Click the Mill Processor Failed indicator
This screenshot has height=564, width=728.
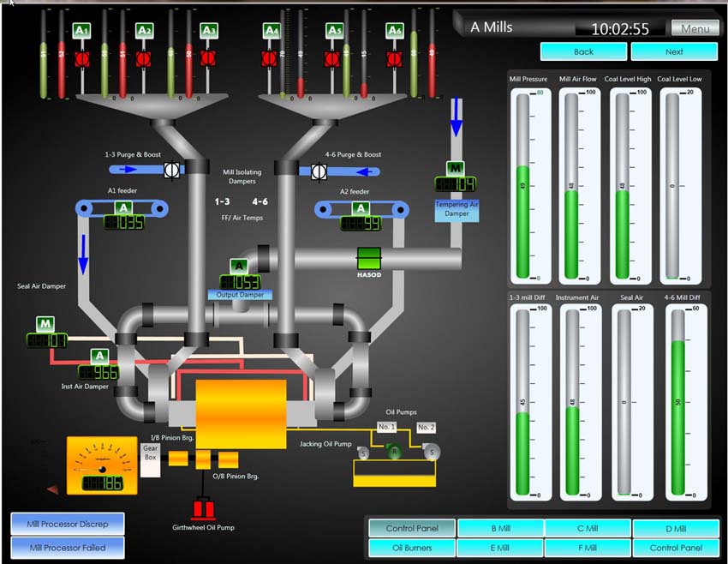(68, 548)
